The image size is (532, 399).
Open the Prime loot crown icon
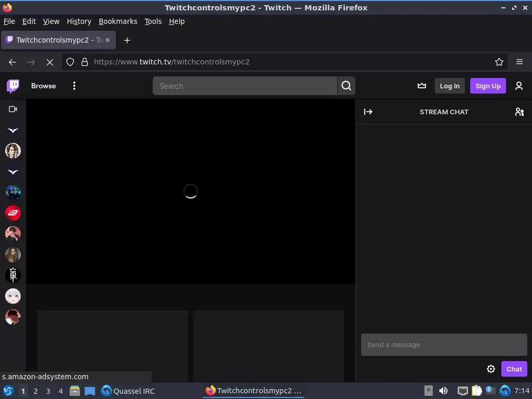click(422, 86)
